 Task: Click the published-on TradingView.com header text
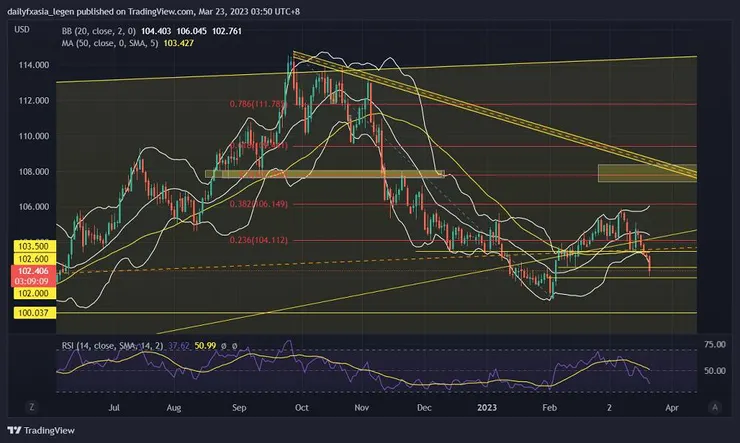pos(153,11)
